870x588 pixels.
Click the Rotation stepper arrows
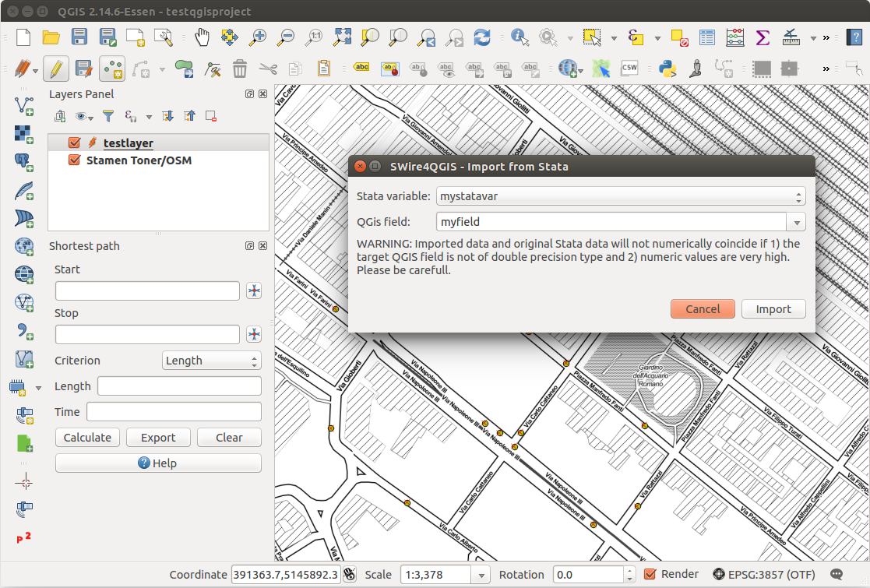click(x=629, y=575)
